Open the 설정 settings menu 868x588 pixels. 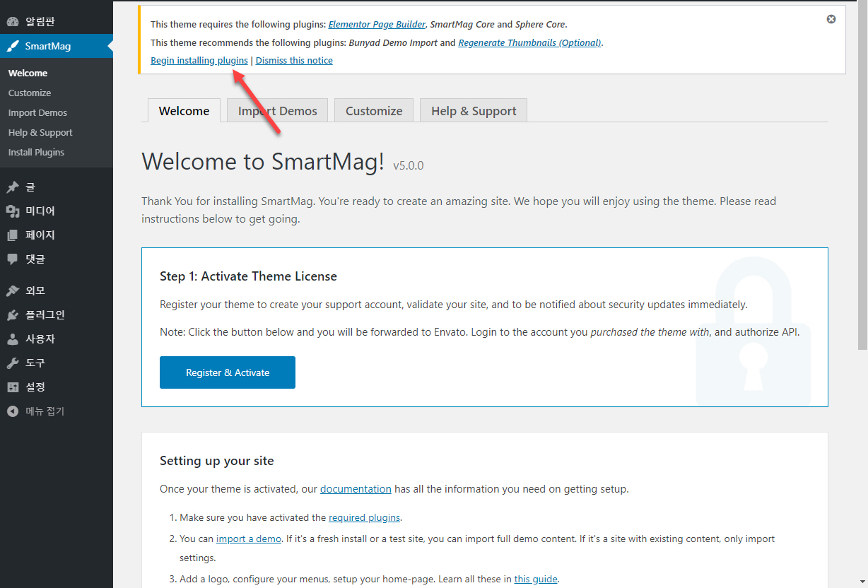tap(57, 387)
